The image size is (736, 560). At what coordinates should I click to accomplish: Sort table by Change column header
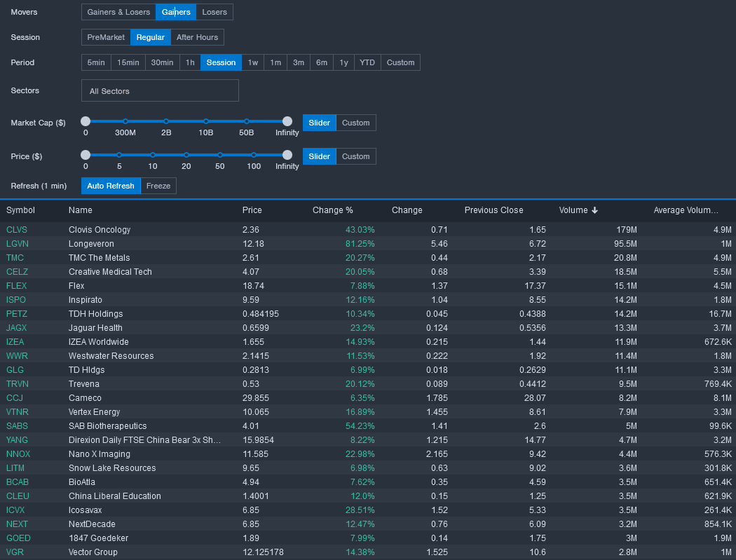pyautogui.click(x=407, y=210)
